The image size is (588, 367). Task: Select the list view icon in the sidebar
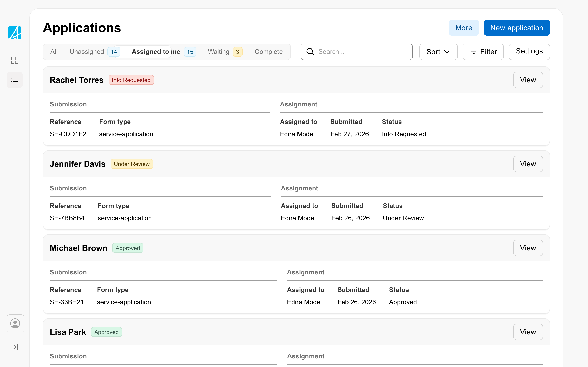tap(14, 80)
